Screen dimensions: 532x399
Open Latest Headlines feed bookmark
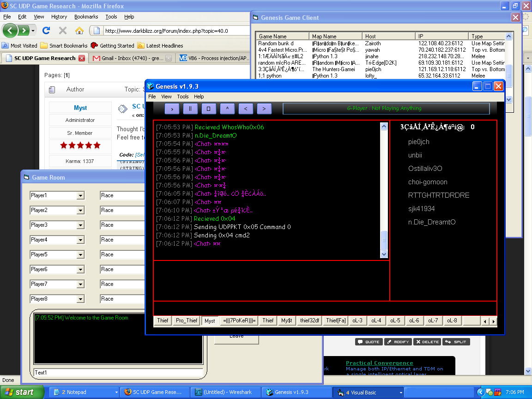click(160, 46)
